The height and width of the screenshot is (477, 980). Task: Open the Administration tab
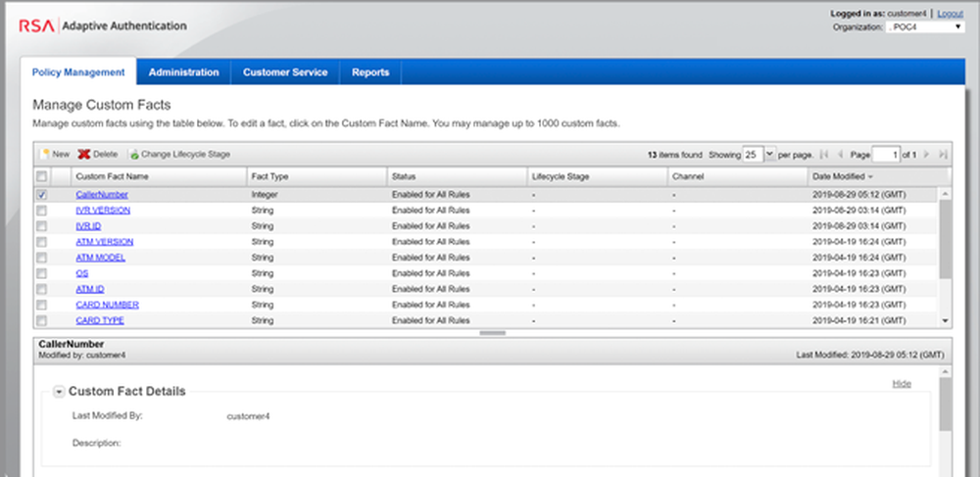pyautogui.click(x=184, y=72)
